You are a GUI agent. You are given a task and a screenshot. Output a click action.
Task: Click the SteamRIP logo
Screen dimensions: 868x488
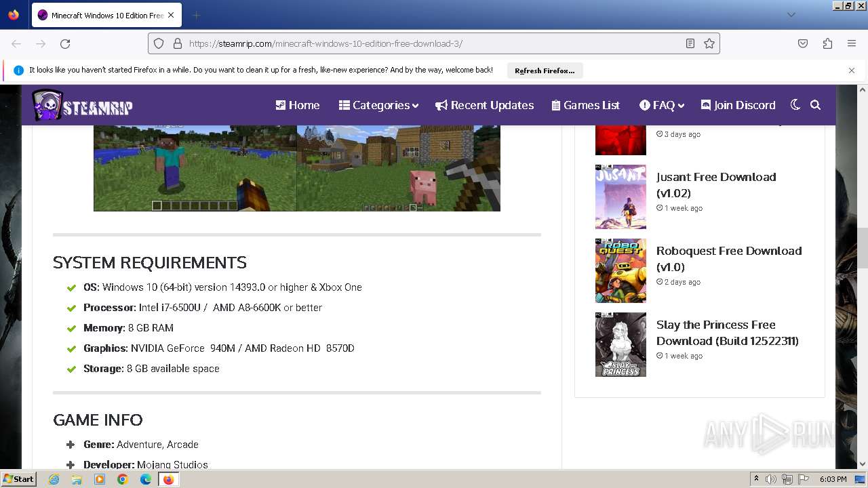[82, 106]
